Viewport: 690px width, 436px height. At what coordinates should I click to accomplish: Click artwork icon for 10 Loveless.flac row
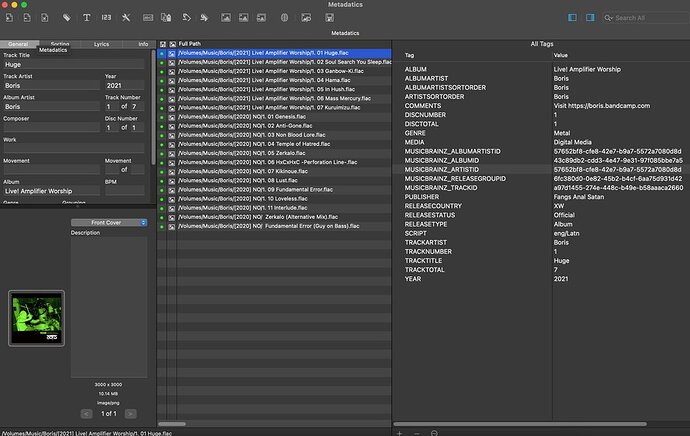(x=172, y=199)
